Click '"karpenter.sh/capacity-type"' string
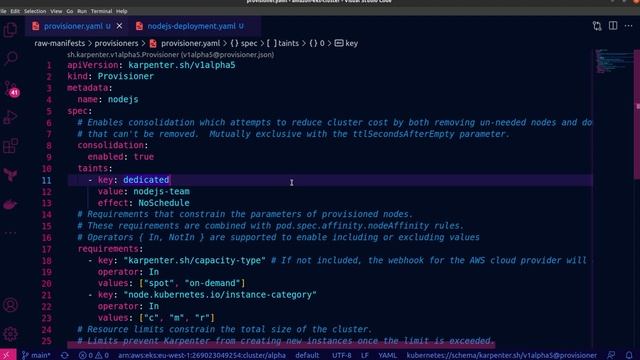Screen dimensions: 640x360 click(195, 260)
